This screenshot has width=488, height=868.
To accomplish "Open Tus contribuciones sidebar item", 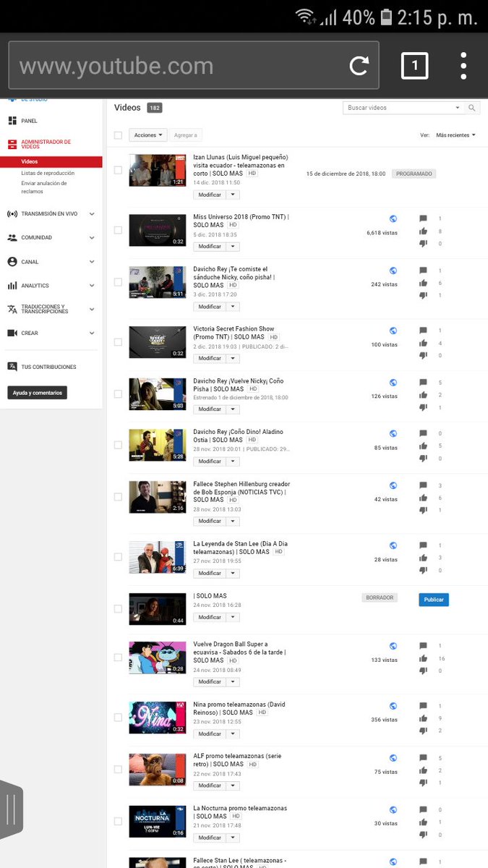I will click(x=48, y=367).
